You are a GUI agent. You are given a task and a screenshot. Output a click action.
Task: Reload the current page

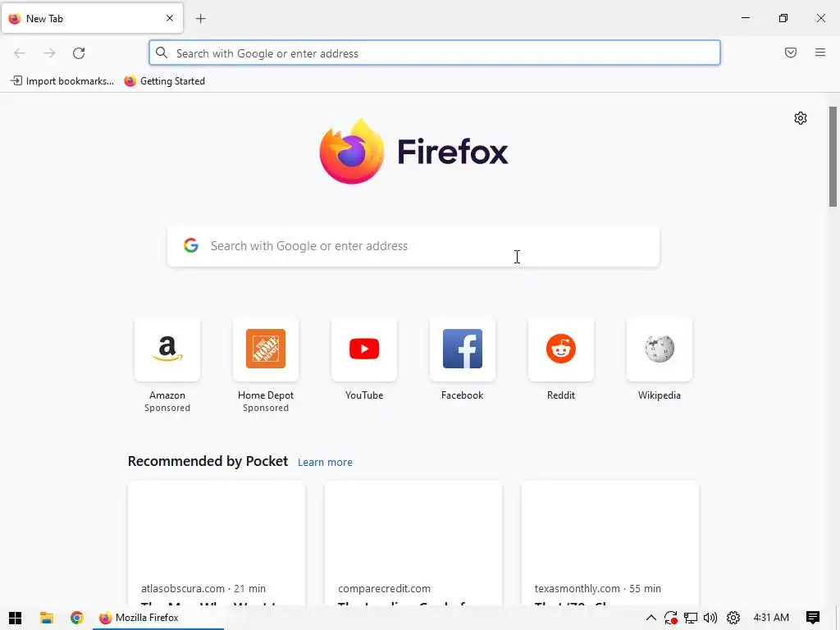click(79, 53)
